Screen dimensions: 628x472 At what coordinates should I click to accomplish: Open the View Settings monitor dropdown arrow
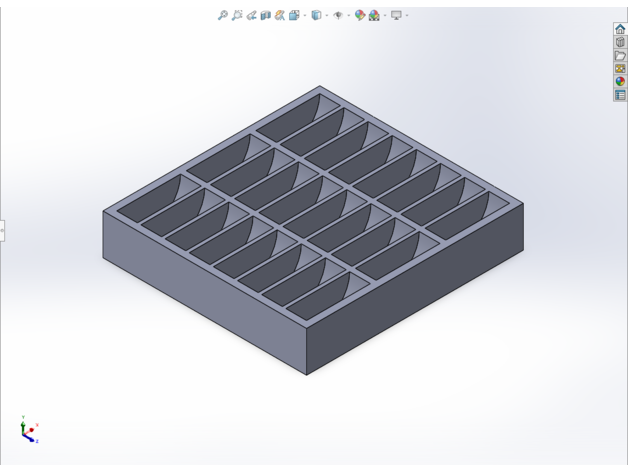(407, 15)
